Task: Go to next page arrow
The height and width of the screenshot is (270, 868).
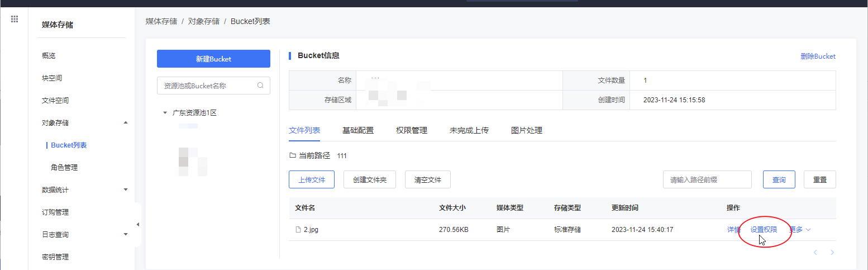Action: [x=832, y=253]
